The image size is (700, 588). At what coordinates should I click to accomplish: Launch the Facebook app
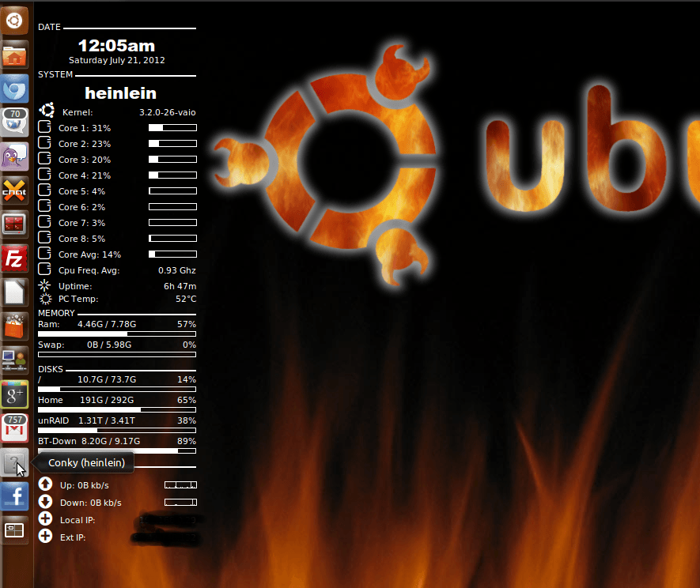click(x=14, y=496)
